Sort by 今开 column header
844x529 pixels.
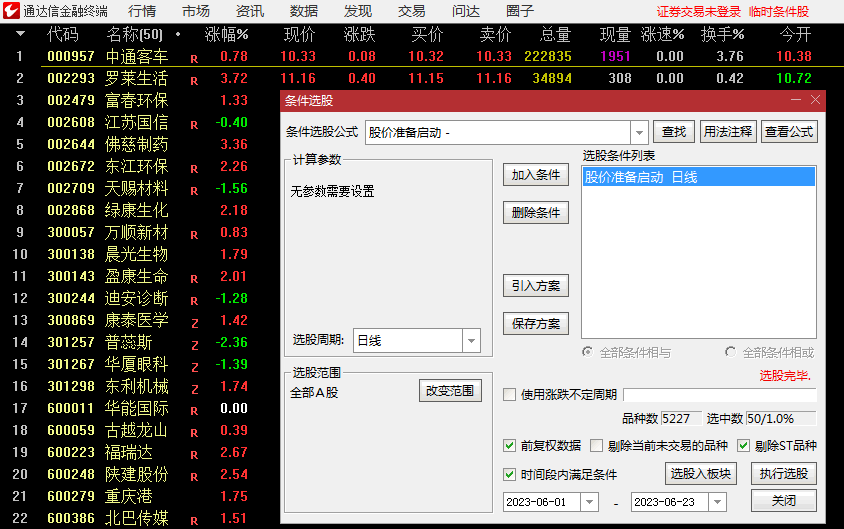point(795,35)
